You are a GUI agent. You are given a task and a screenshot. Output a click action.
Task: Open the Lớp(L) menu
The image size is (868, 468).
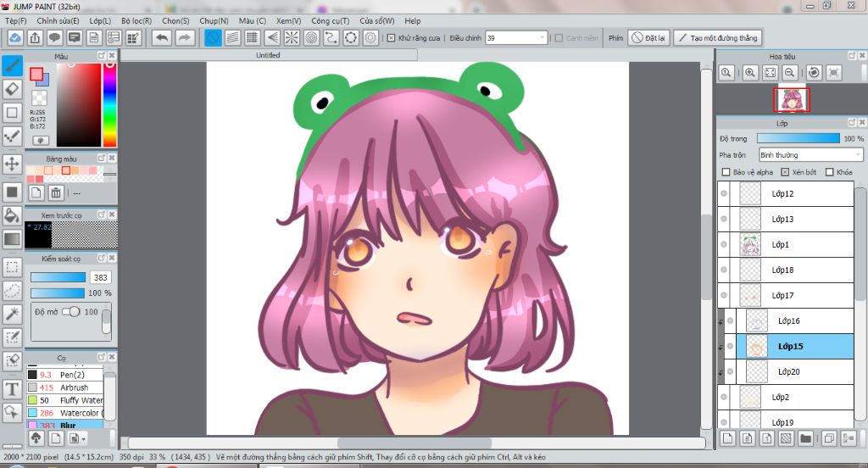(100, 20)
